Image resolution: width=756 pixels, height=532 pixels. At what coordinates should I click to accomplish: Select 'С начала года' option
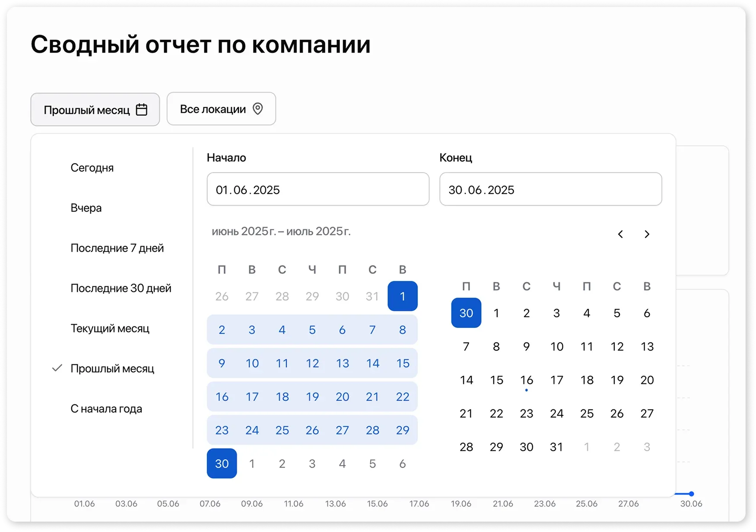point(107,408)
